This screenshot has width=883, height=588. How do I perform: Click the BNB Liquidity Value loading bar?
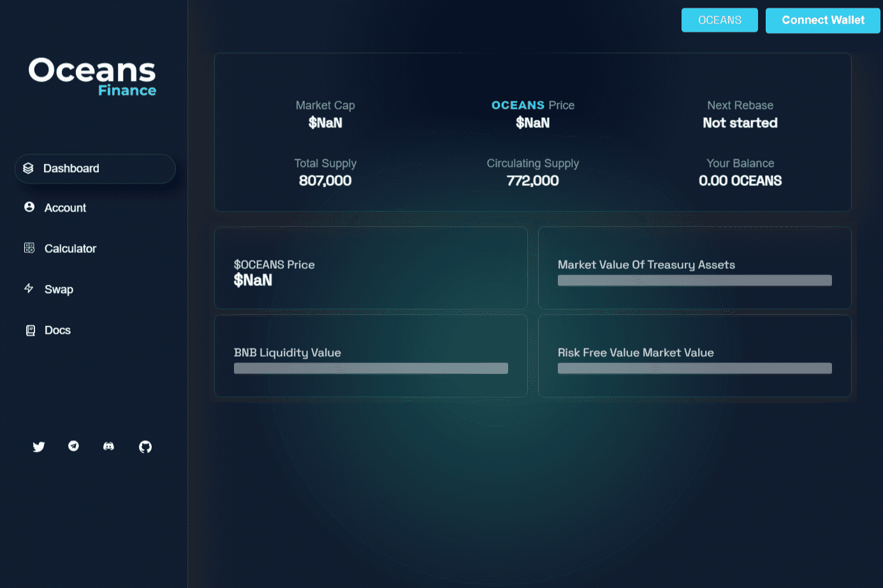(371, 368)
